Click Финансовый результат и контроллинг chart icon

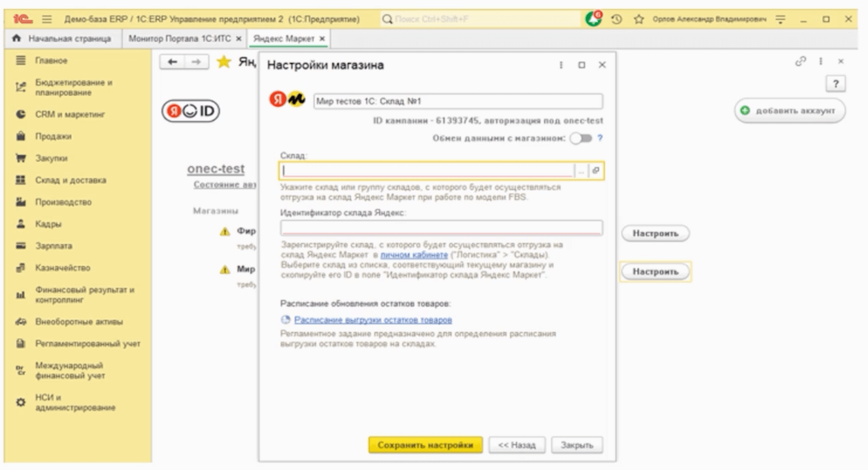click(x=21, y=295)
